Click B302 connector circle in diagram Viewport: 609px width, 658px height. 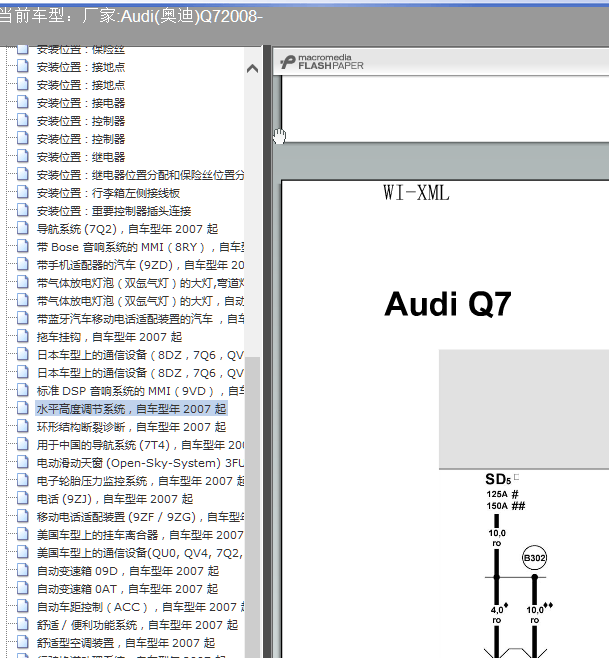tap(534, 558)
